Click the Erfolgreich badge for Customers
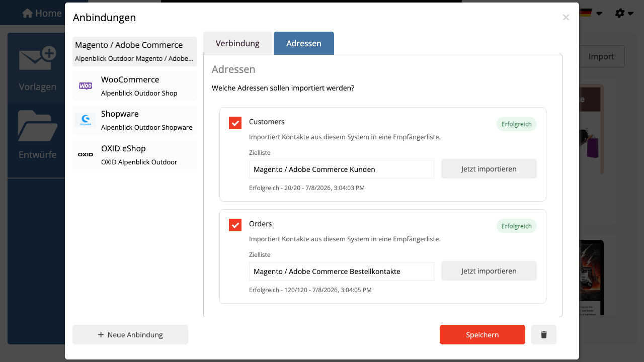644x362 pixels. 517,124
